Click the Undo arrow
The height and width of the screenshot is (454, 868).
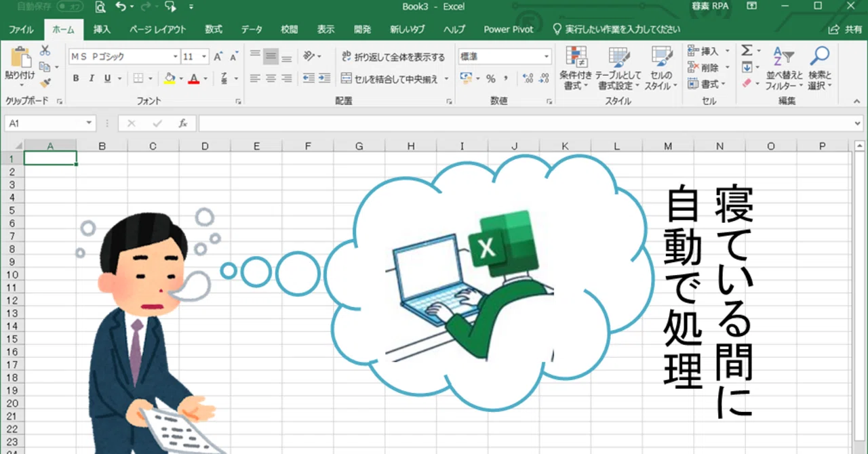(x=121, y=7)
